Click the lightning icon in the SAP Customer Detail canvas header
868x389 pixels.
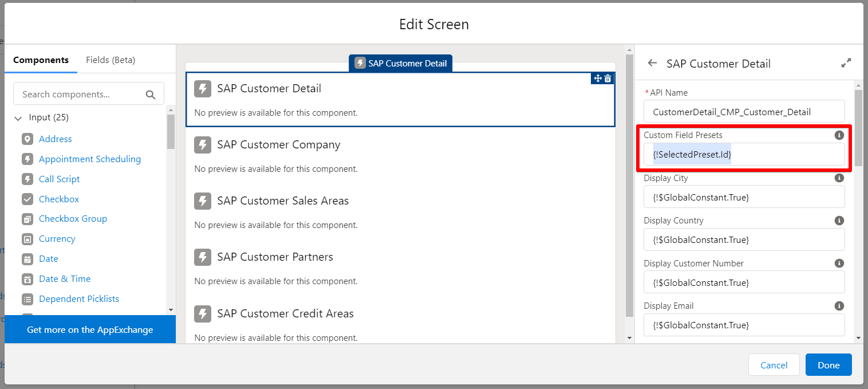coord(360,63)
